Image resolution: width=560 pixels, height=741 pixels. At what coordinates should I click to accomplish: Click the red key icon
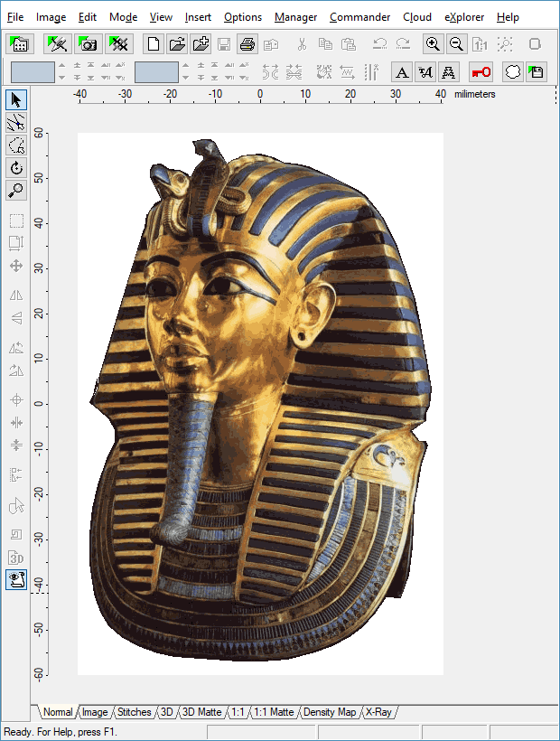click(x=481, y=72)
